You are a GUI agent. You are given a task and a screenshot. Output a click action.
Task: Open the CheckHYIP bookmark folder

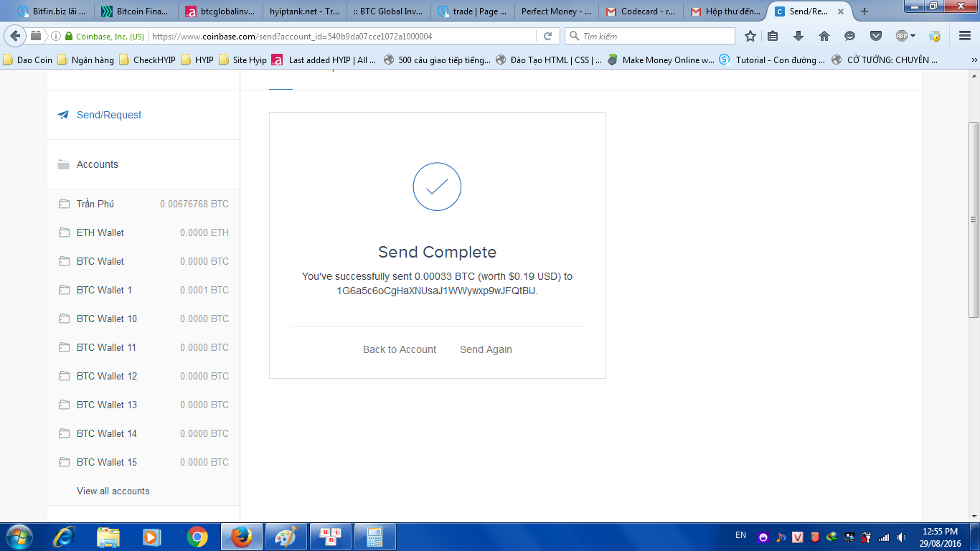(x=149, y=60)
